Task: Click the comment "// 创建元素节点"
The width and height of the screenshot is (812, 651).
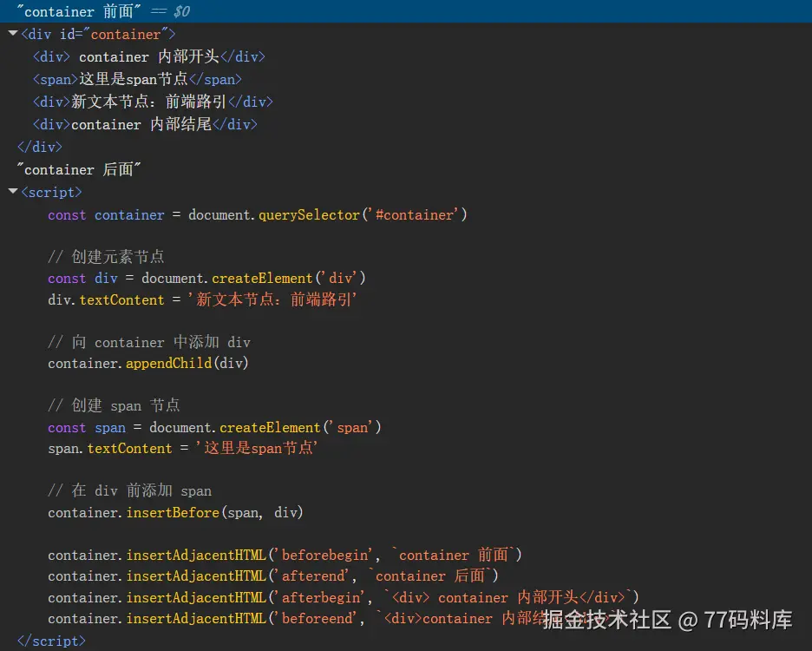Action: click(106, 257)
